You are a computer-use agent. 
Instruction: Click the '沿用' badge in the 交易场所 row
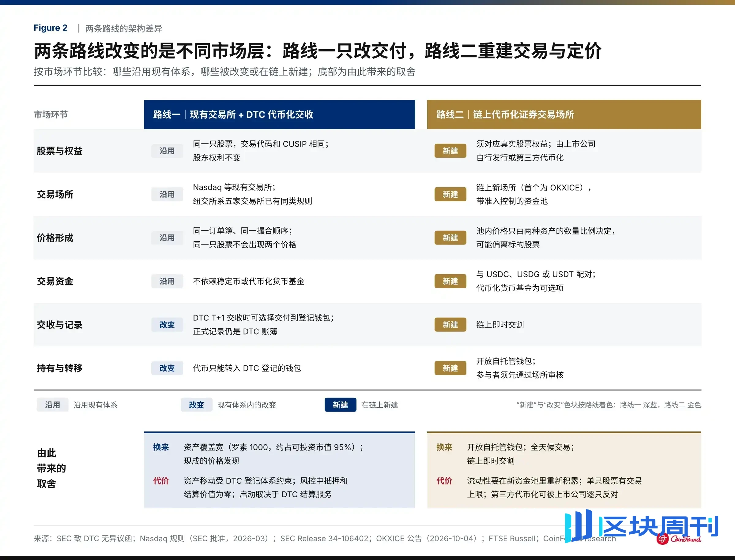coord(167,194)
